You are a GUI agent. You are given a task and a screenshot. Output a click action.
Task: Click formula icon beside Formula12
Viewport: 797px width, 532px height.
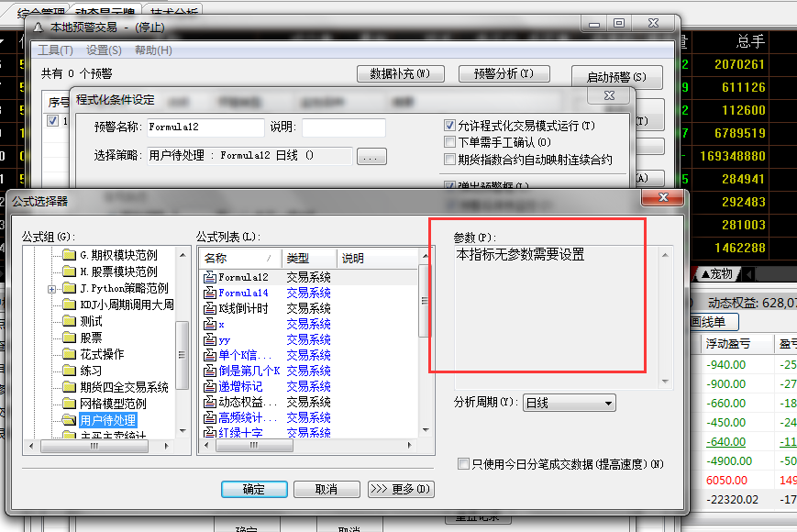210,277
